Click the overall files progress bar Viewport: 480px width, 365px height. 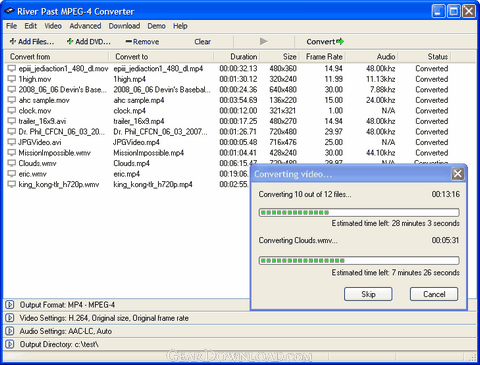[x=359, y=212]
